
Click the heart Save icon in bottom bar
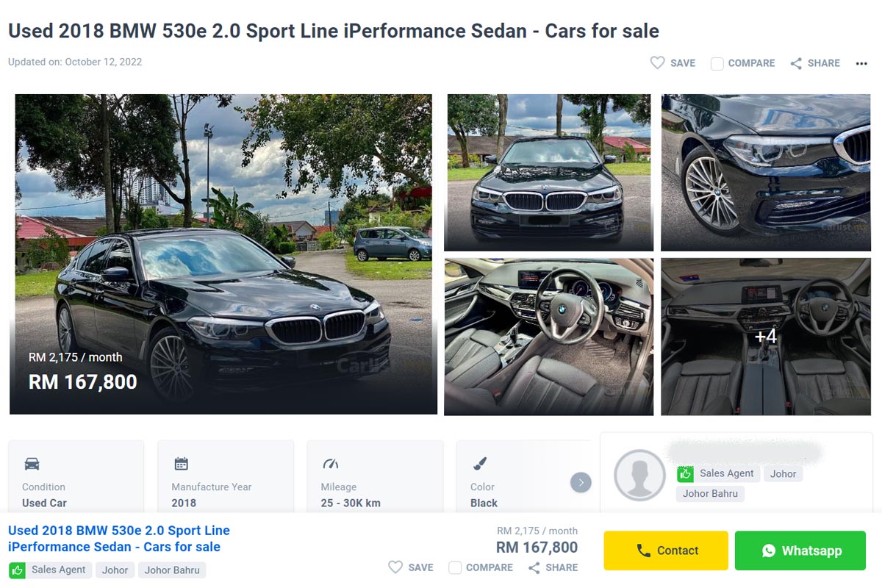point(395,567)
